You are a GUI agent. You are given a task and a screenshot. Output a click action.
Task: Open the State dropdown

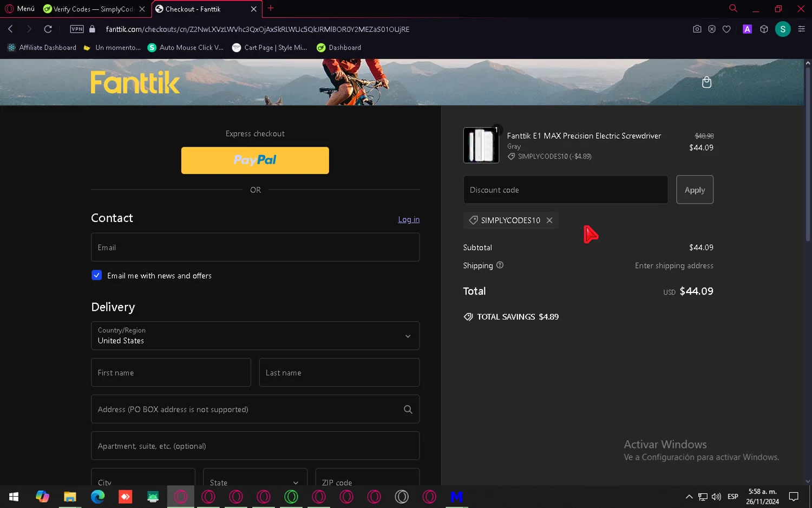255,477
